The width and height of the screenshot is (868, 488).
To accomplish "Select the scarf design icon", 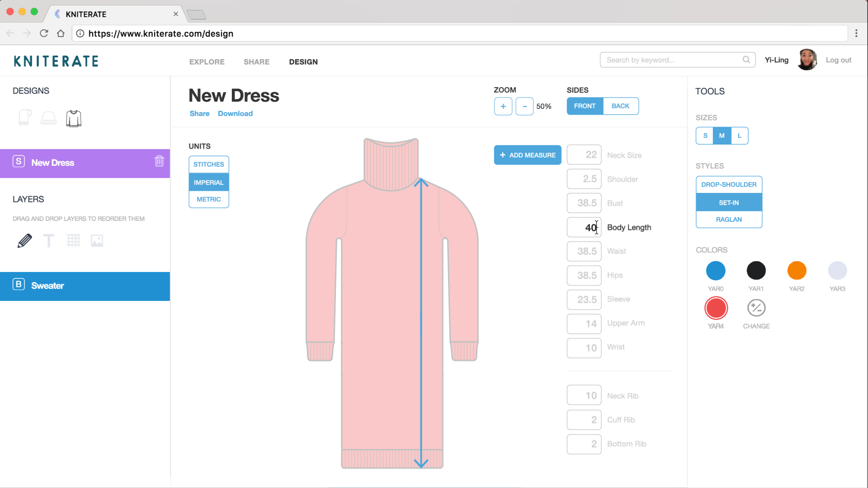I will [x=25, y=118].
